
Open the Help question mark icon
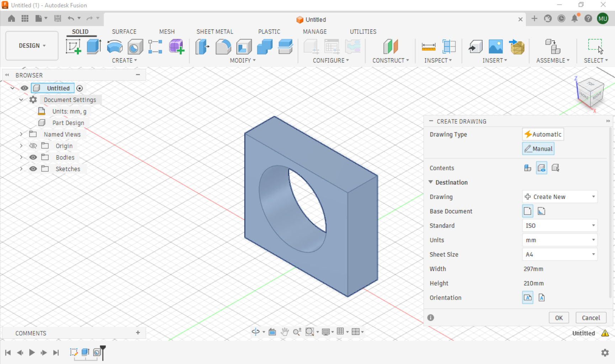coord(588,18)
